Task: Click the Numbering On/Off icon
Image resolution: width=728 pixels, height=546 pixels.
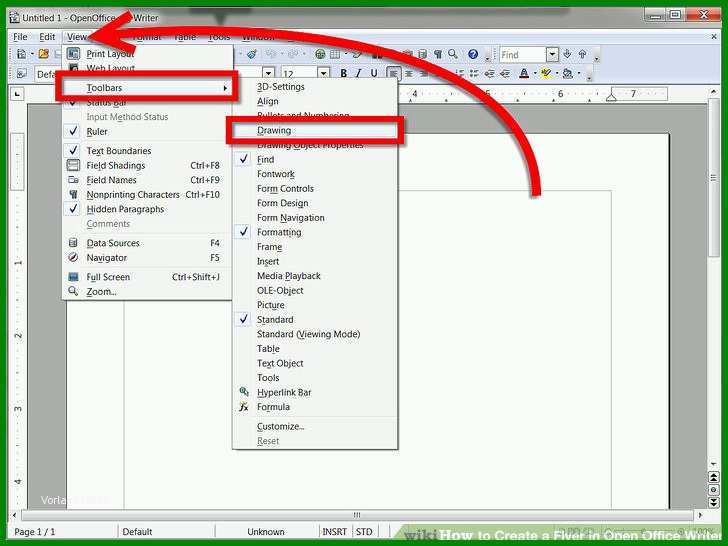Action: pos(460,73)
